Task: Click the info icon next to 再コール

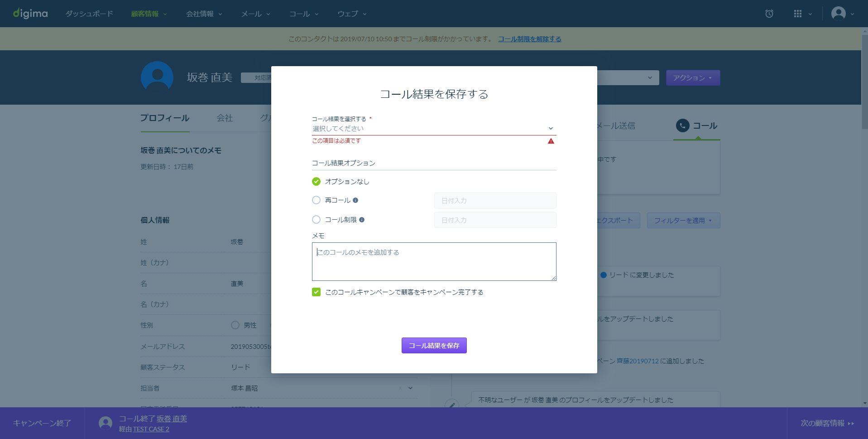Action: [355, 200]
